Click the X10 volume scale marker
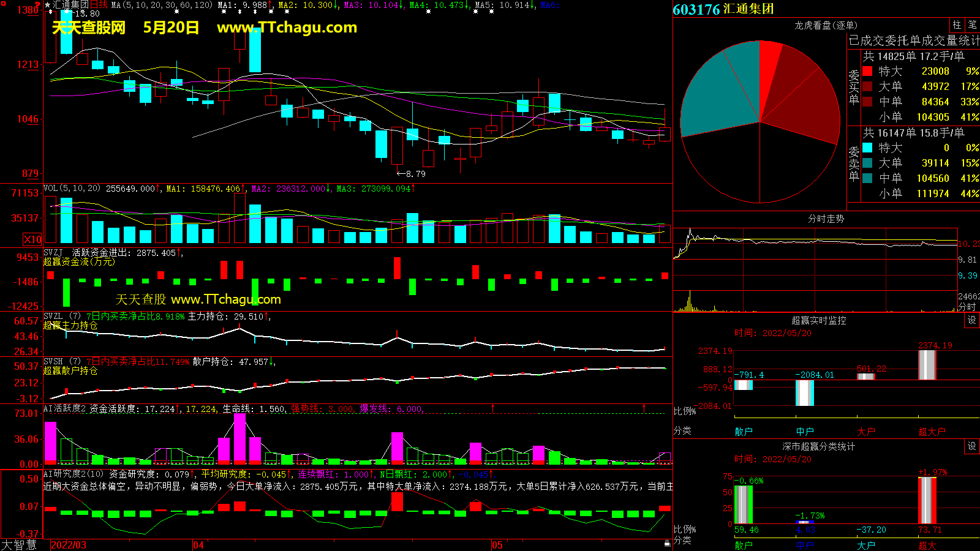The width and height of the screenshot is (980, 551). point(32,239)
